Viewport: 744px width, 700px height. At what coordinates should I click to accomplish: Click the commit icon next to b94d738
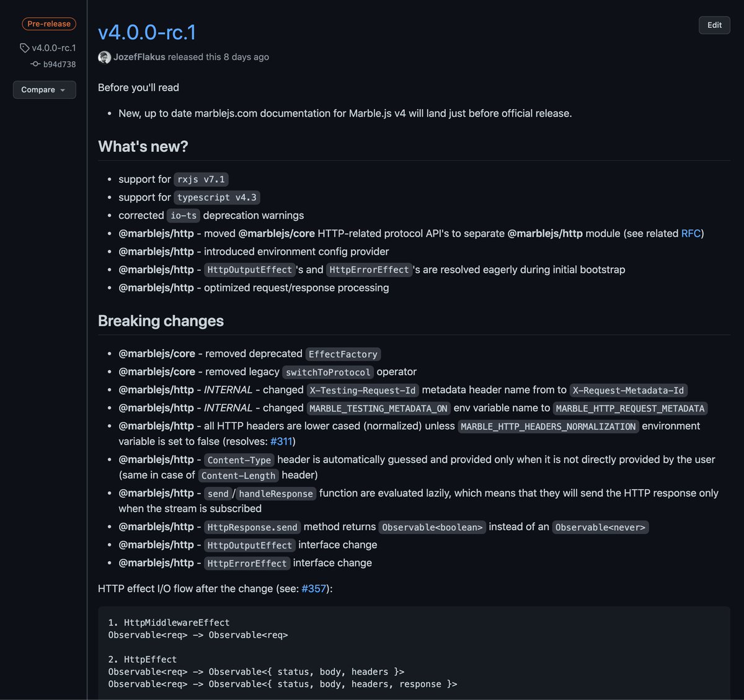35,64
